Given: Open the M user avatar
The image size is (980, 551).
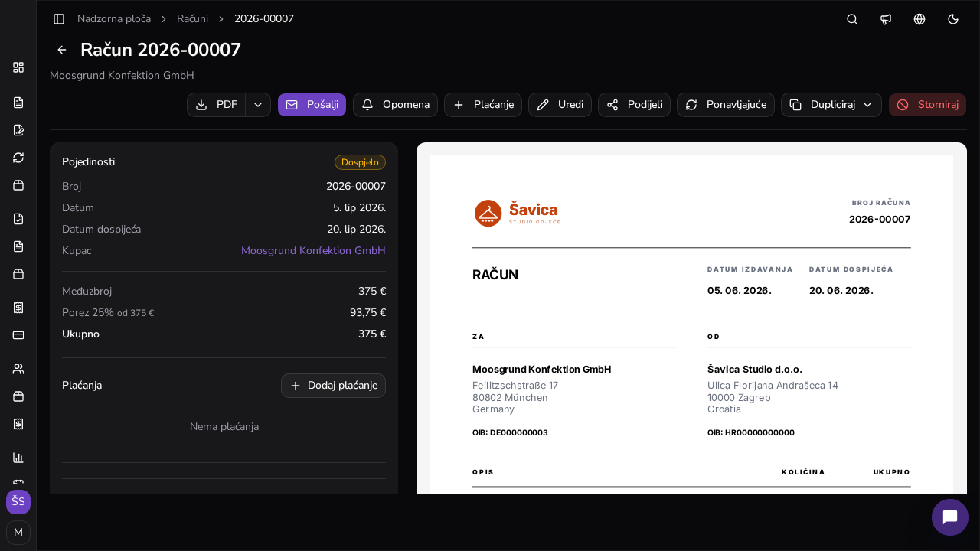Looking at the screenshot, I should (x=18, y=532).
